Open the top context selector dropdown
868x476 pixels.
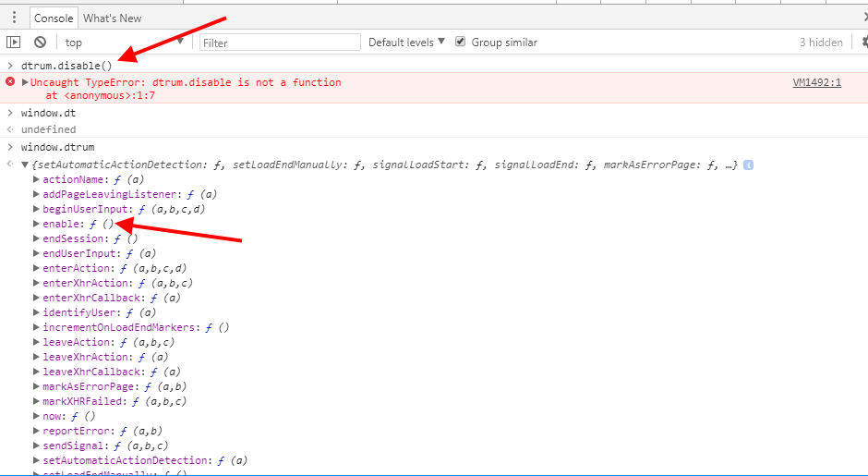tap(124, 43)
